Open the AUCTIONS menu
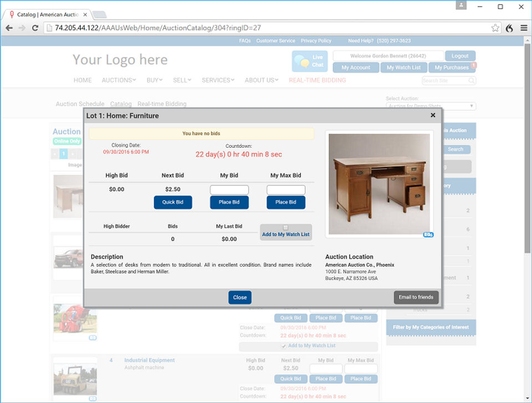Screen dimensions: 532x403 [119, 80]
